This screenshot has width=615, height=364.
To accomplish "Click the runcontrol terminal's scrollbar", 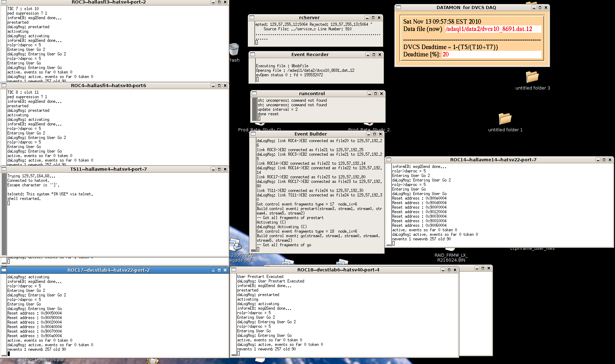I will pyautogui.click(x=254, y=109).
